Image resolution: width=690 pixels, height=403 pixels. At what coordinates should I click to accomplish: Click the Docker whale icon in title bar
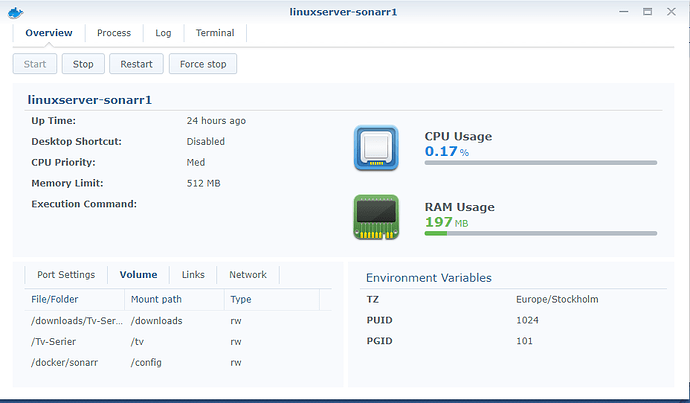(15, 13)
